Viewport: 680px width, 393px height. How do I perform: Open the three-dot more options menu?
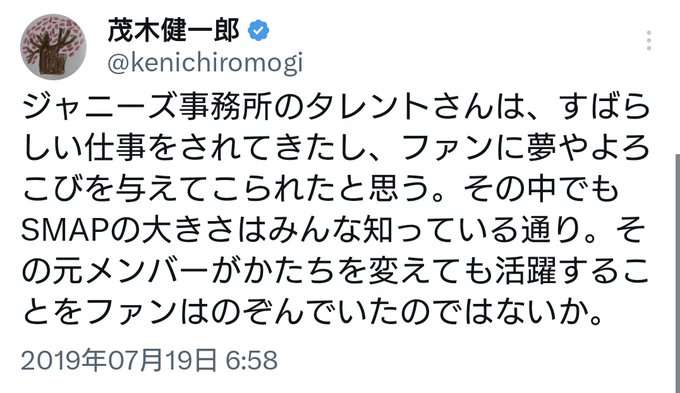(x=648, y=40)
